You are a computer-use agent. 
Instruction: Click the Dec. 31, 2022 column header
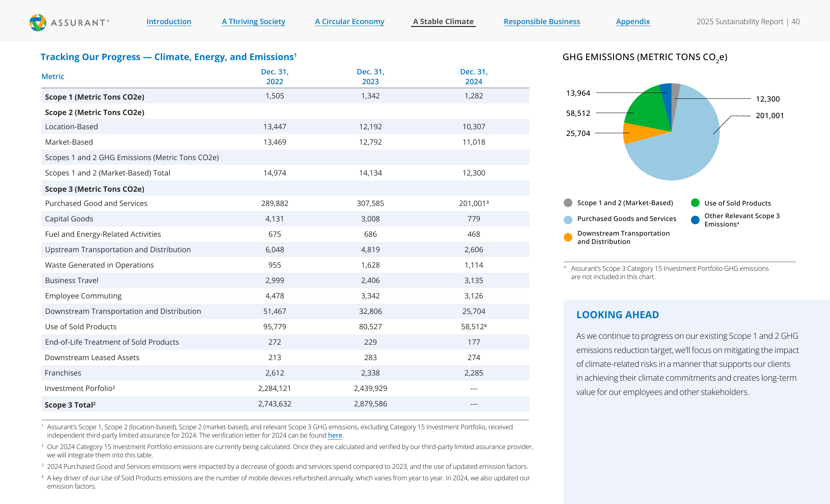tap(275, 76)
